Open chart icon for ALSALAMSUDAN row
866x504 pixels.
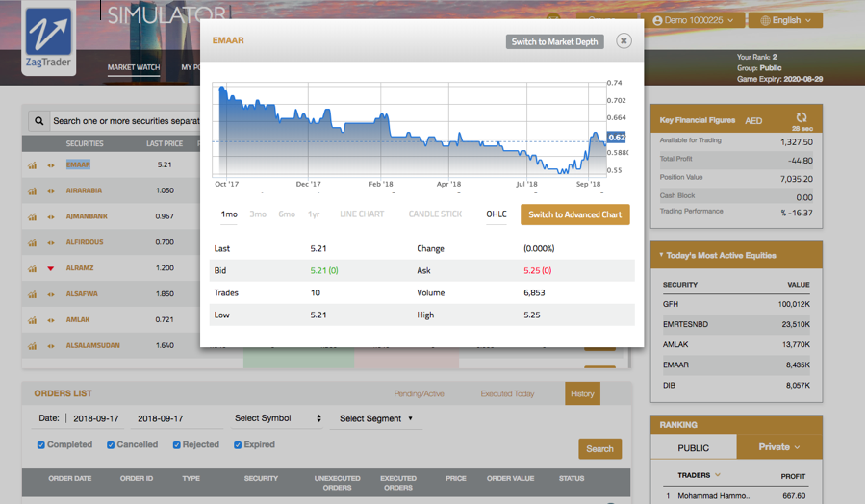click(x=33, y=346)
